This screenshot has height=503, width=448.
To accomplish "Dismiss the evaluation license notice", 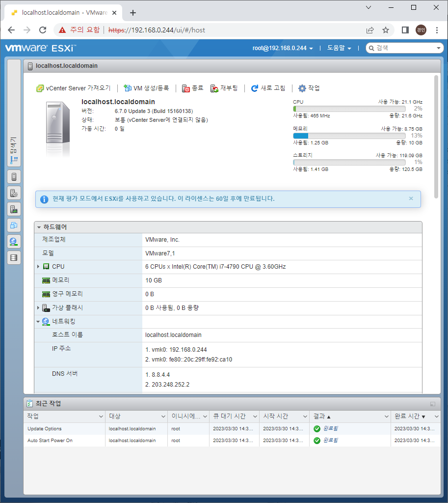I will pyautogui.click(x=411, y=198).
